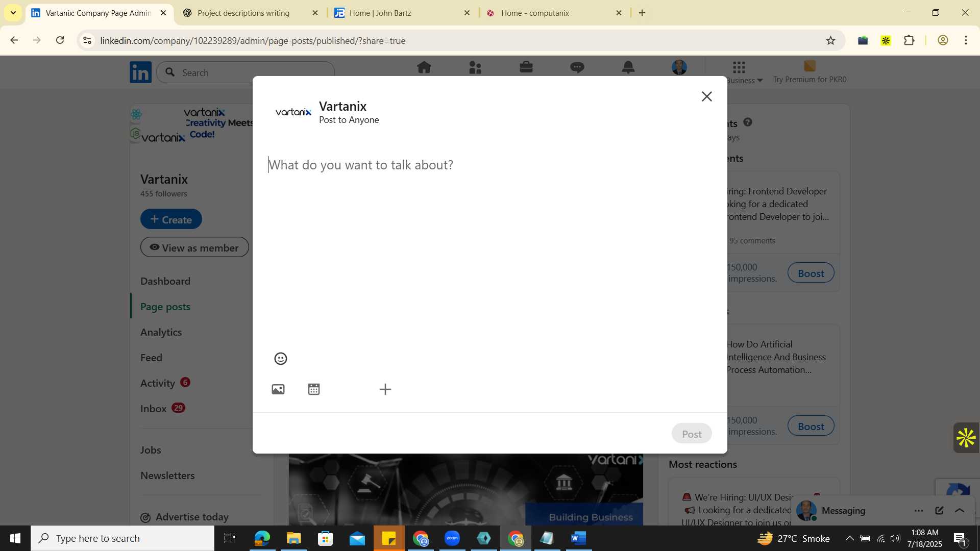The width and height of the screenshot is (980, 551).
Task: Click the Windows taskbar search box
Action: 122,538
